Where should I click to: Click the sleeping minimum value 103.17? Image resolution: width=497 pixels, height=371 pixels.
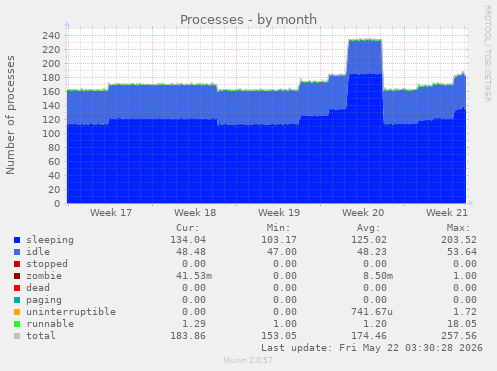pos(279,240)
